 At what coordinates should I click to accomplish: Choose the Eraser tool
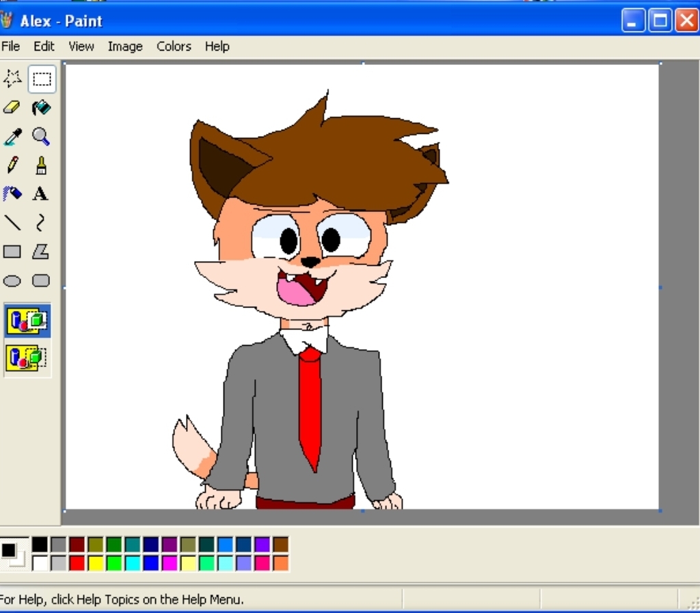[12, 108]
